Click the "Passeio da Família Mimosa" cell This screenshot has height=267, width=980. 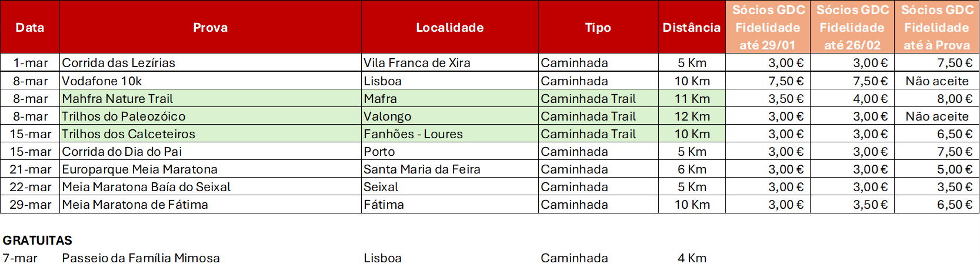pyautogui.click(x=141, y=258)
